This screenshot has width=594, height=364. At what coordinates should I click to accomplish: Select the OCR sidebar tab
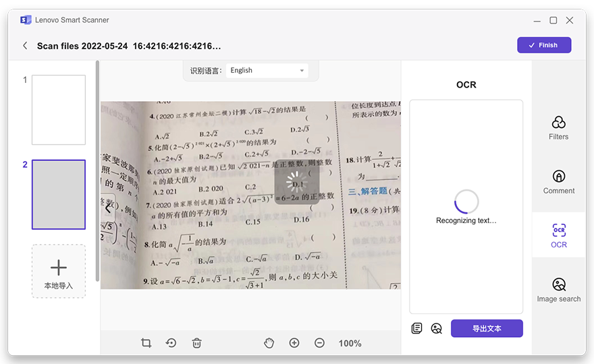click(x=558, y=235)
